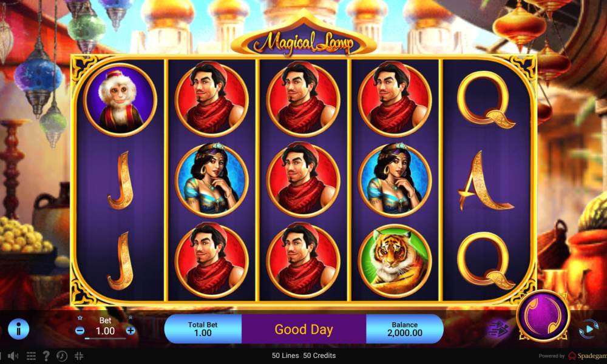Click the Magical Lamp title logo
The height and width of the screenshot is (364, 607).
click(x=303, y=41)
